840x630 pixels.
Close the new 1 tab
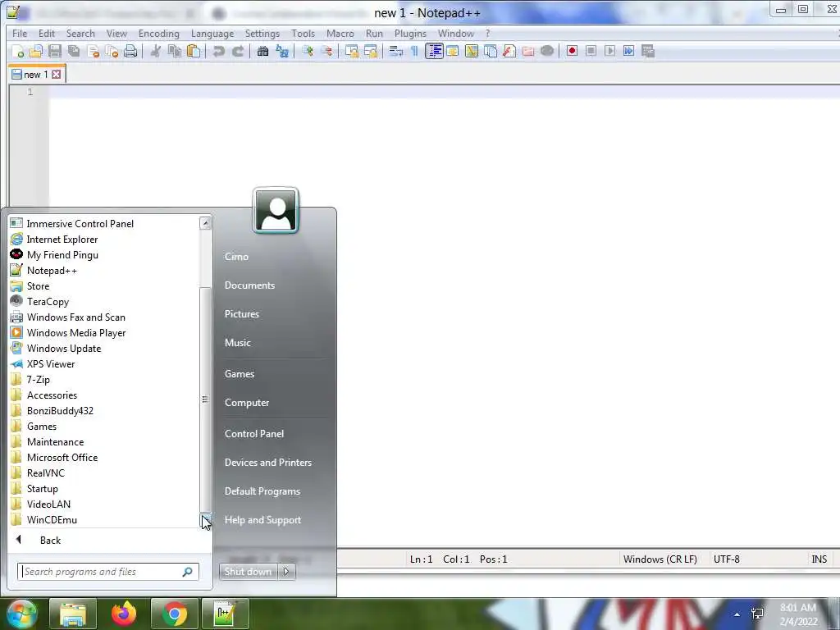pos(57,75)
